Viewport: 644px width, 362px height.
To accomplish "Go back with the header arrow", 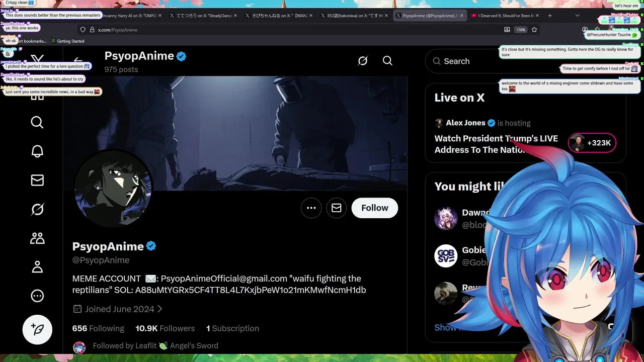I will (x=78, y=61).
